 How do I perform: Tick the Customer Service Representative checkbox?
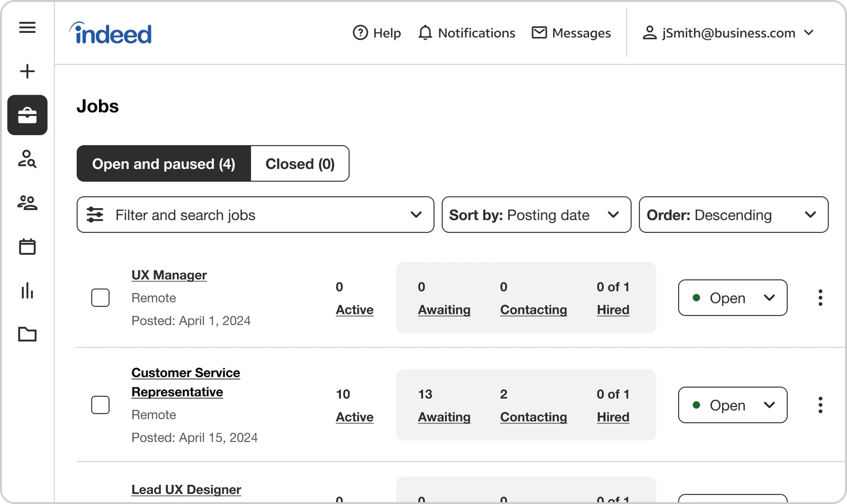coord(100,405)
